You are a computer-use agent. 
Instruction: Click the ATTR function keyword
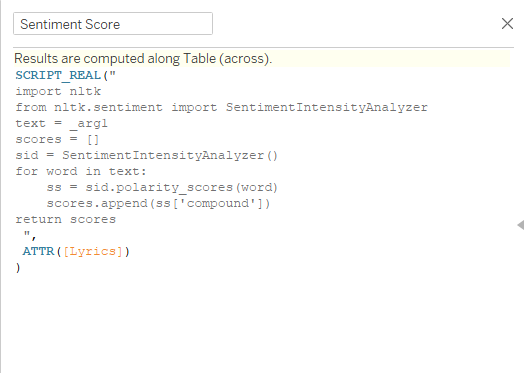coord(38,252)
